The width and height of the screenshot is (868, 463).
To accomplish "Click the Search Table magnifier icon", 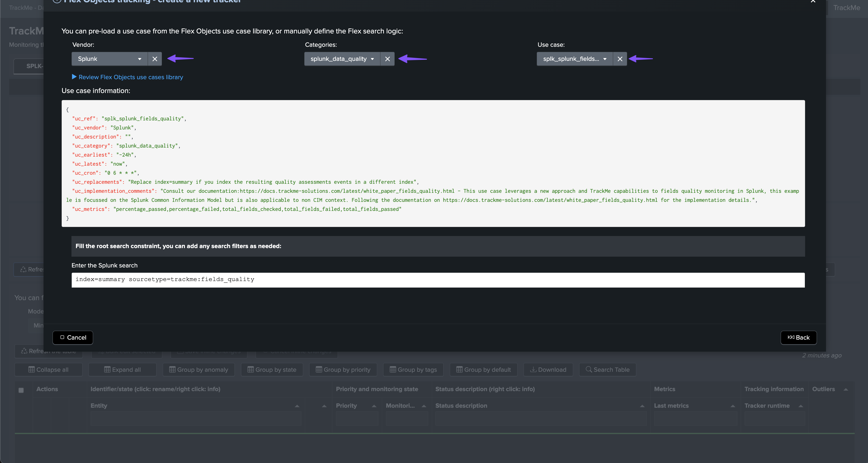I will tap(589, 369).
